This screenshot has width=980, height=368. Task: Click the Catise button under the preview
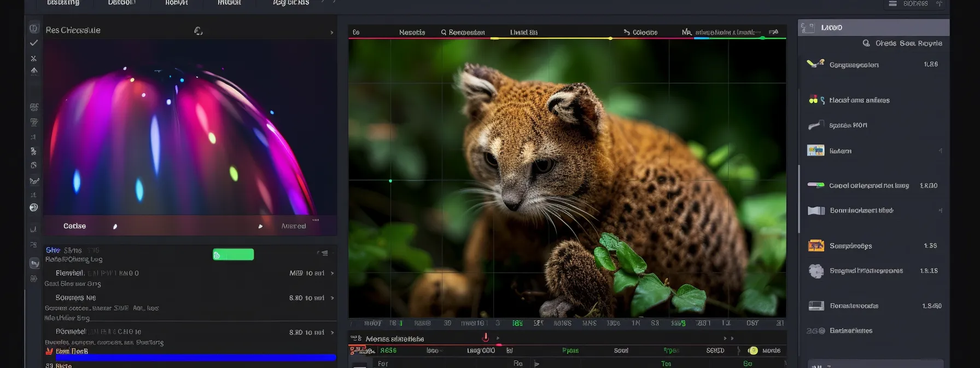click(x=74, y=226)
